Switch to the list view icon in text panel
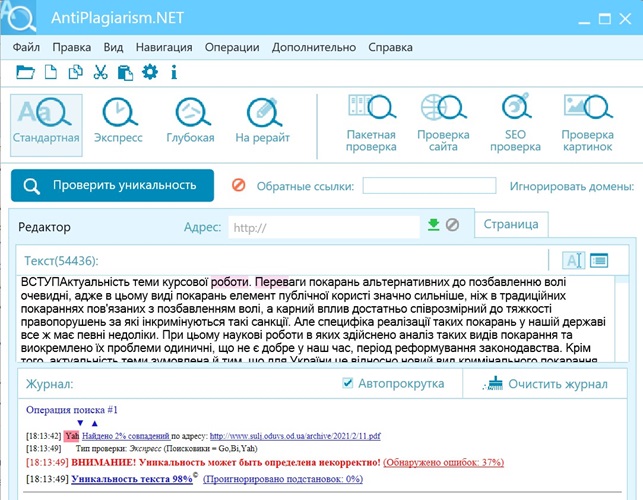This screenshot has width=643, height=500. 599,260
